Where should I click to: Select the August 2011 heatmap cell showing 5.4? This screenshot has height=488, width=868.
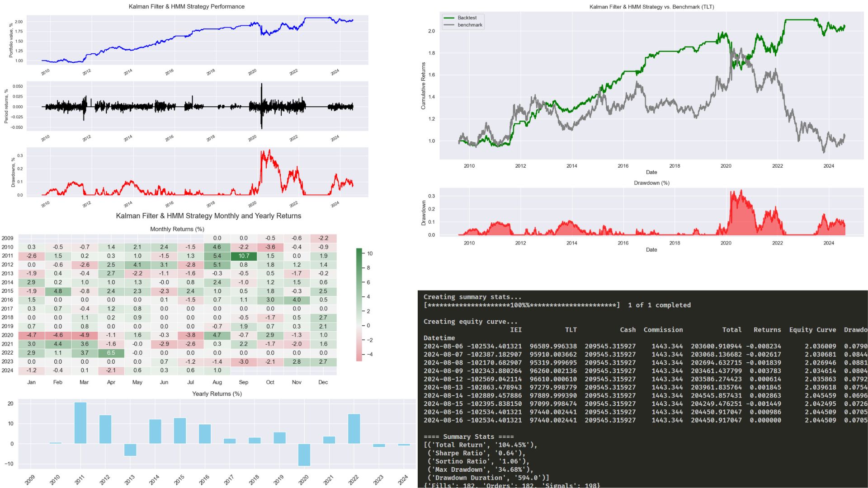pyautogui.click(x=217, y=256)
